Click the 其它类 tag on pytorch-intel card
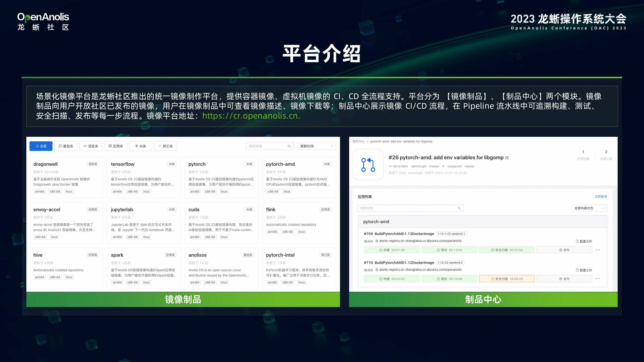 [326, 255]
